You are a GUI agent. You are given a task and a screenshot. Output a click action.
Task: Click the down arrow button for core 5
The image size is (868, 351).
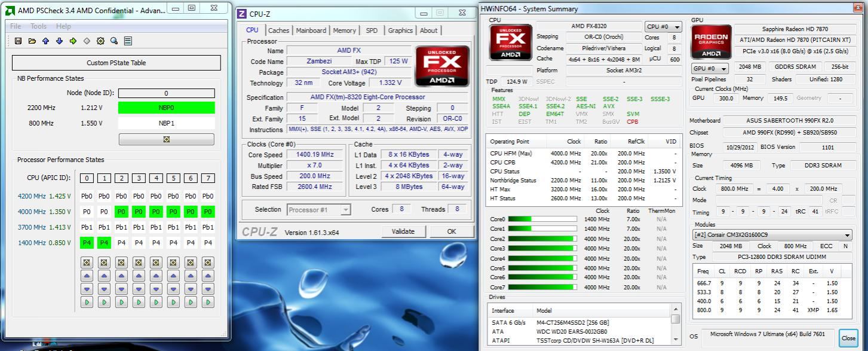(173, 289)
